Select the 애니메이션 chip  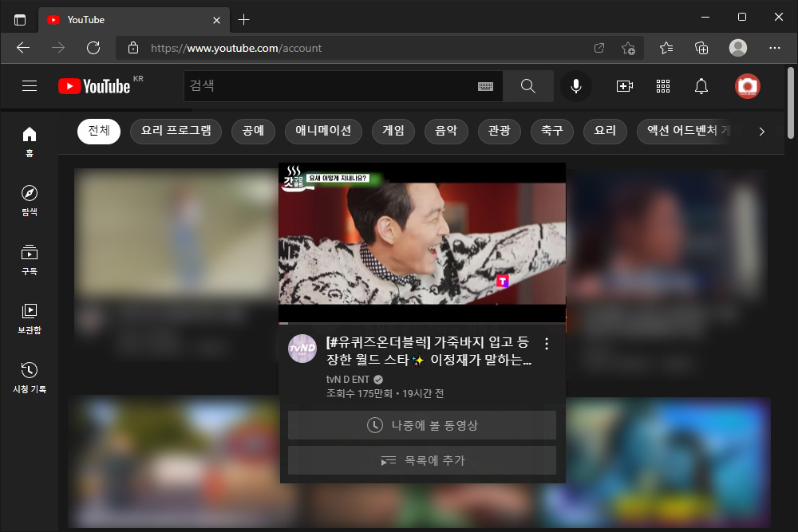323,132
